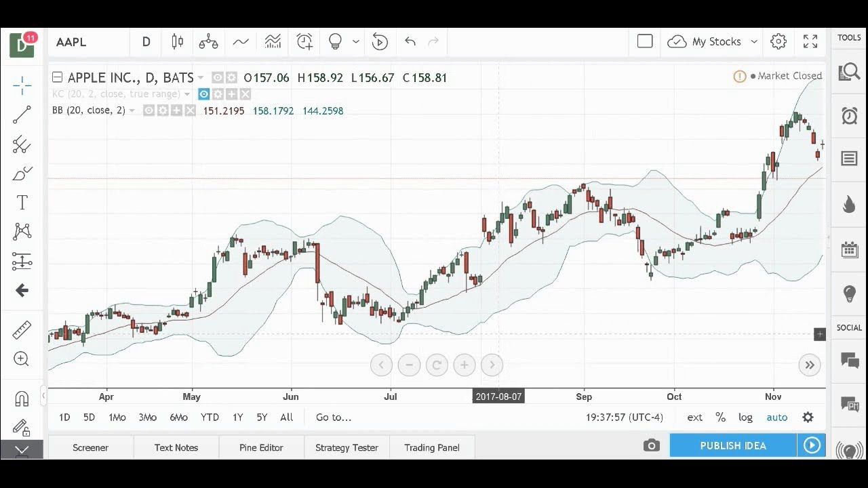The image size is (868, 488).
Task: Select the pitchfork drawing tool
Action: (x=22, y=144)
